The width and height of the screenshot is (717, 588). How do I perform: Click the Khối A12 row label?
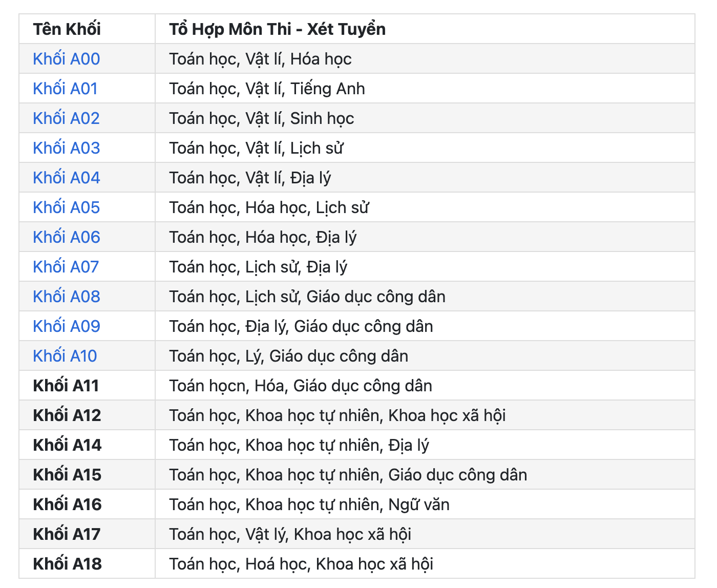coord(67,415)
